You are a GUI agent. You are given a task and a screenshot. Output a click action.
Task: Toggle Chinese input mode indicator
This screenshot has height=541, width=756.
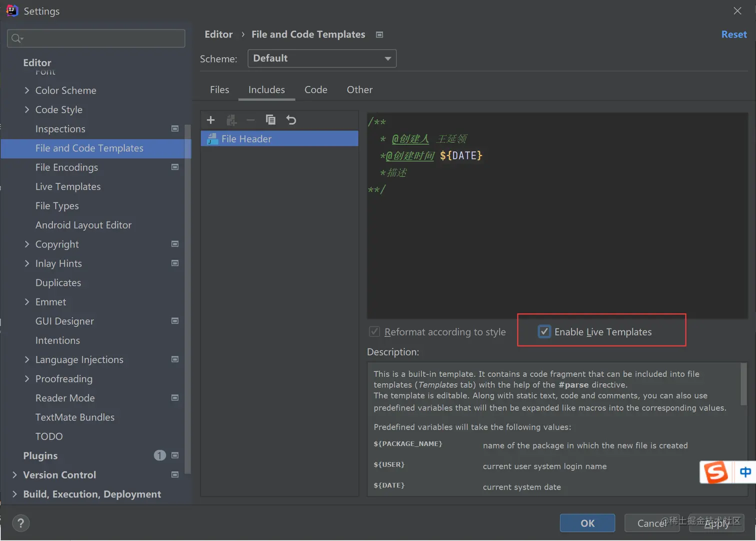745,472
